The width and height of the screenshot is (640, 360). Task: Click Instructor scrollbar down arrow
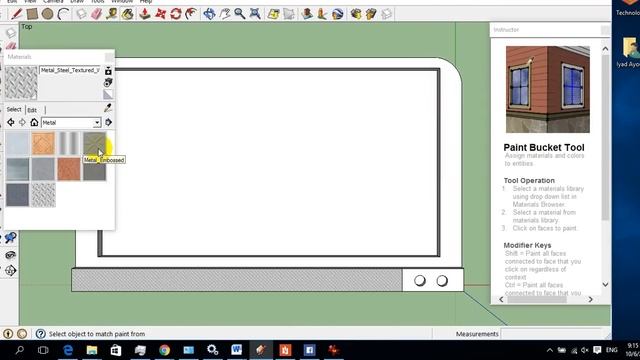605,284
